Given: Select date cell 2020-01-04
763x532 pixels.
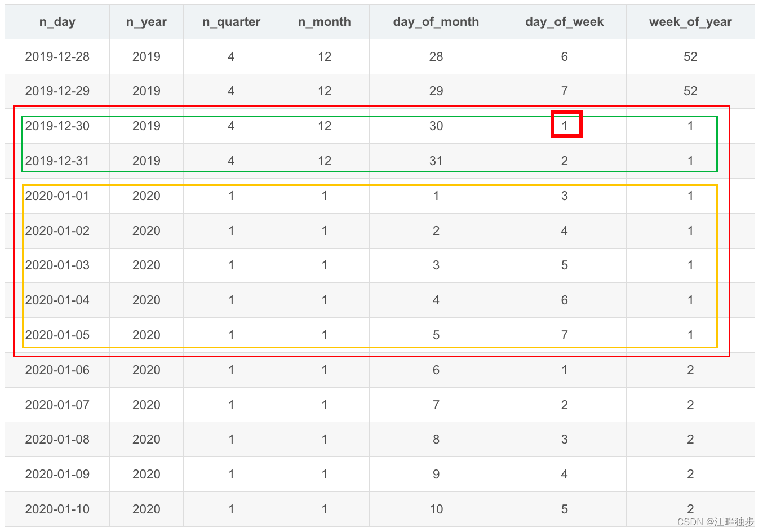Looking at the screenshot, I should pyautogui.click(x=57, y=300).
